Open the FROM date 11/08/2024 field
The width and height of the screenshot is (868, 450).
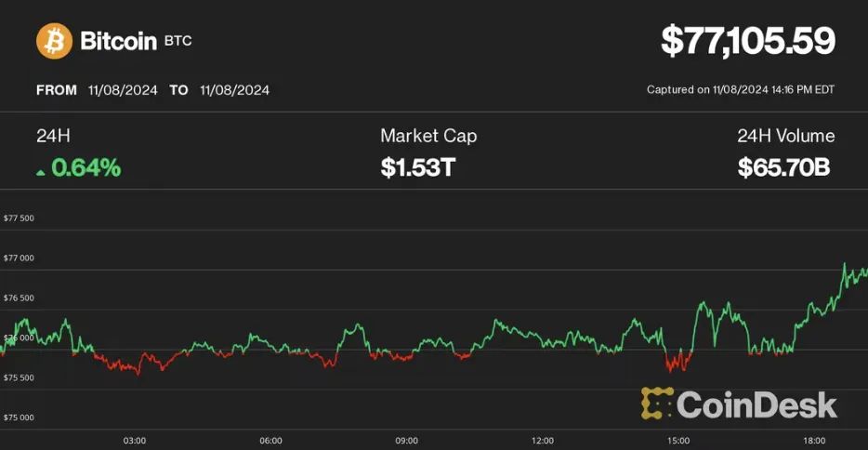click(123, 90)
